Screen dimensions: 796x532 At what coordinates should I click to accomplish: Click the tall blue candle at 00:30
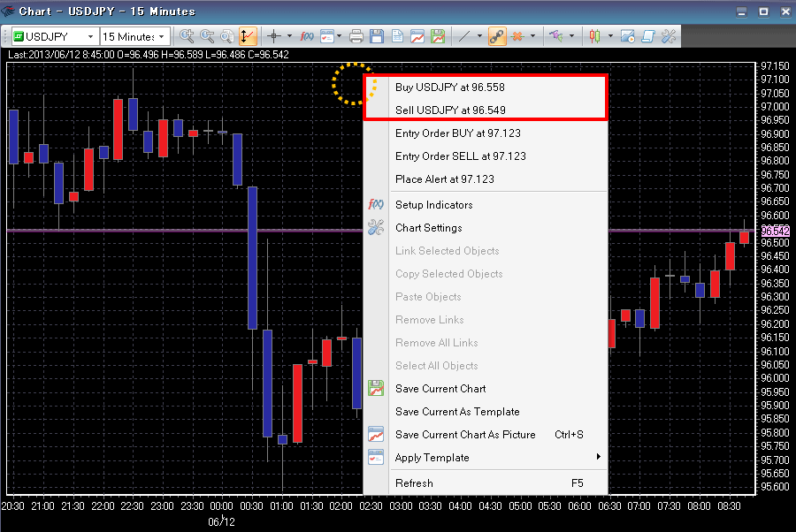252,258
